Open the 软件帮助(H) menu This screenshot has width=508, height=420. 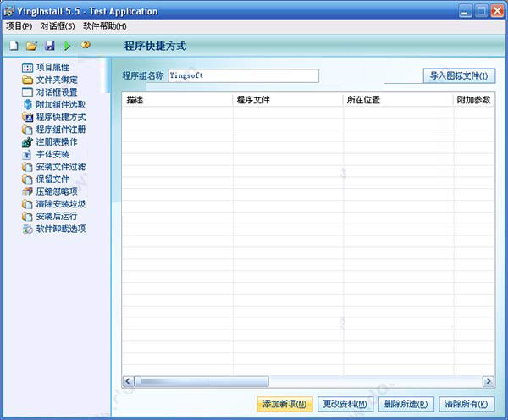(105, 26)
